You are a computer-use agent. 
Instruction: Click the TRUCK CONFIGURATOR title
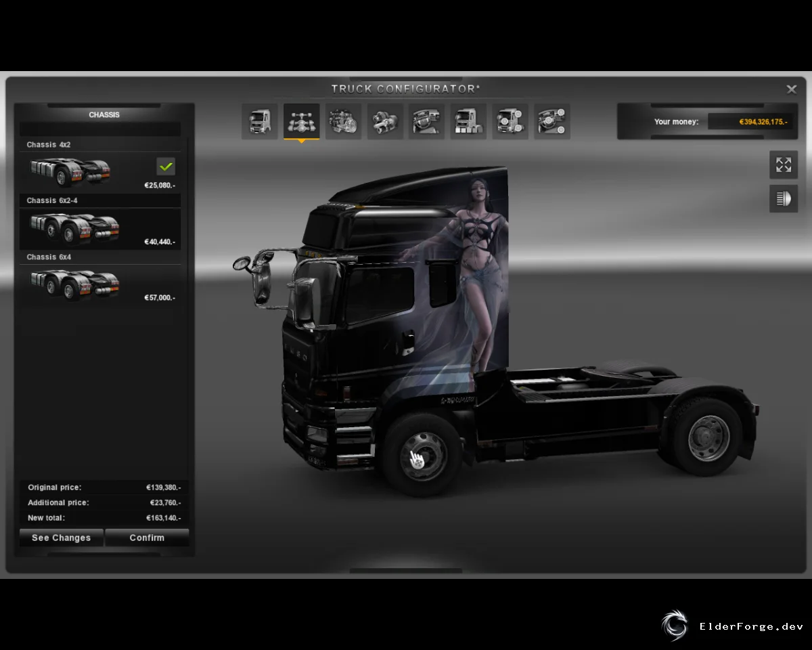pyautogui.click(x=406, y=89)
